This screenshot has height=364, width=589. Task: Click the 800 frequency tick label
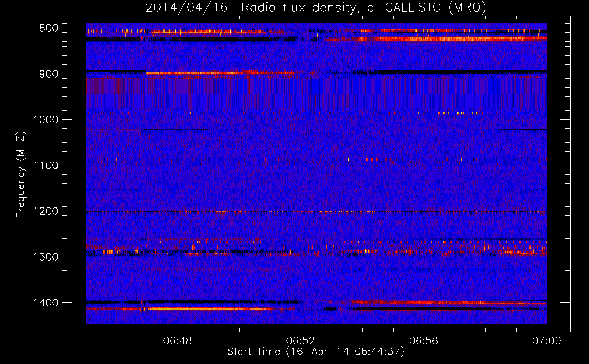click(49, 28)
